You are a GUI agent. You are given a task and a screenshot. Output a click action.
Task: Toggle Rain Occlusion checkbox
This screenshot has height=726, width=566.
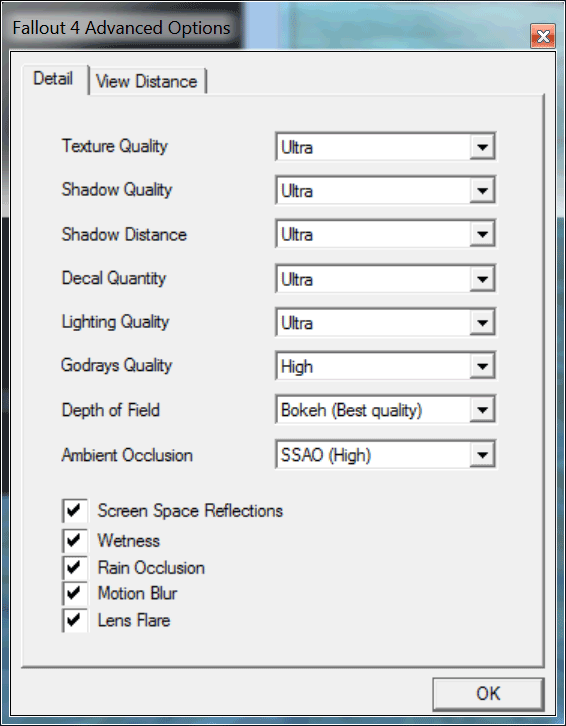[75, 567]
